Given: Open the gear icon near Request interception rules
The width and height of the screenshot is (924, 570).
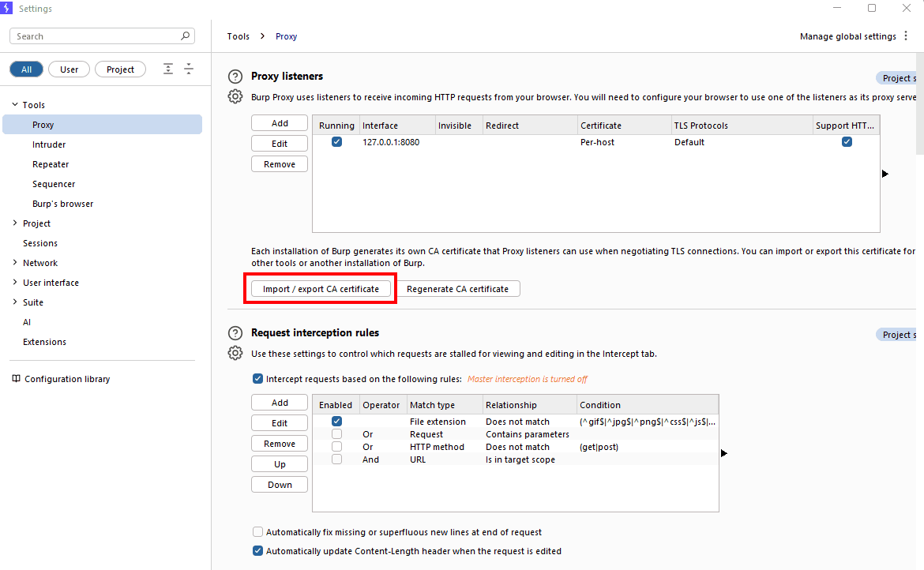Looking at the screenshot, I should pyautogui.click(x=235, y=353).
